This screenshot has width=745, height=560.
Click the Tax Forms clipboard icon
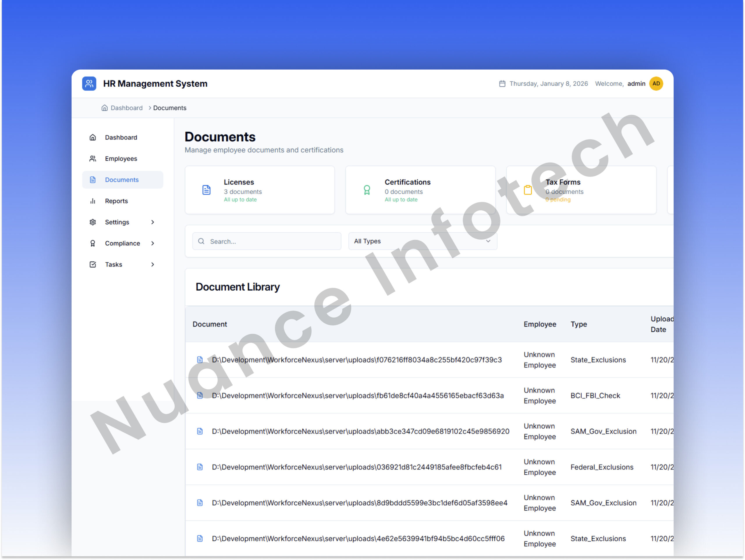pyautogui.click(x=528, y=190)
